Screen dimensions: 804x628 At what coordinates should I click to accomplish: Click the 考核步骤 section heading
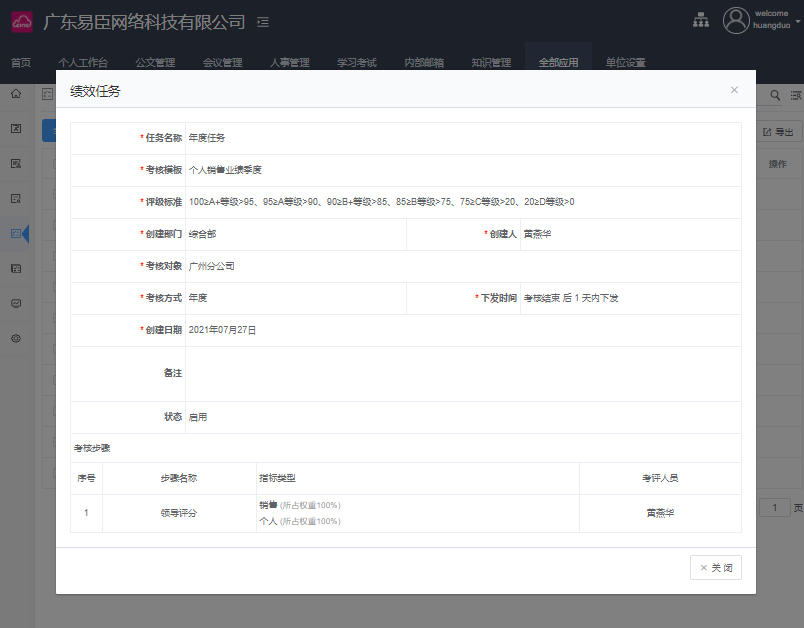[92, 448]
